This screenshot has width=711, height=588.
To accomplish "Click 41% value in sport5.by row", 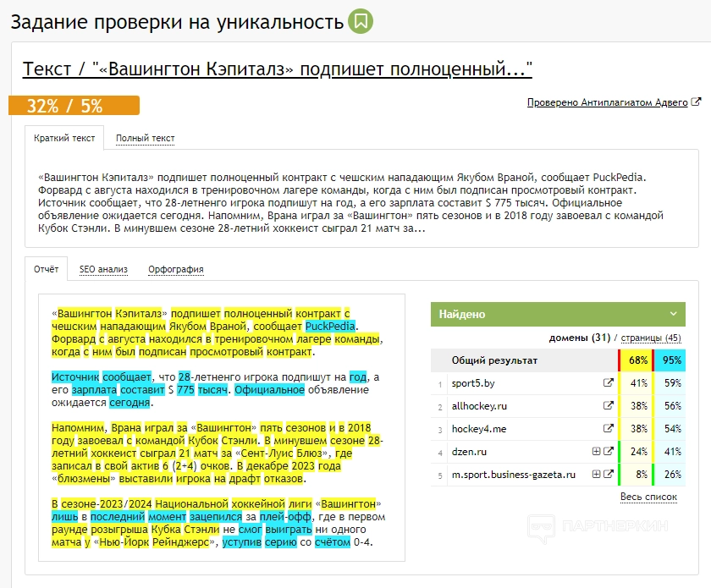I will (x=638, y=383).
